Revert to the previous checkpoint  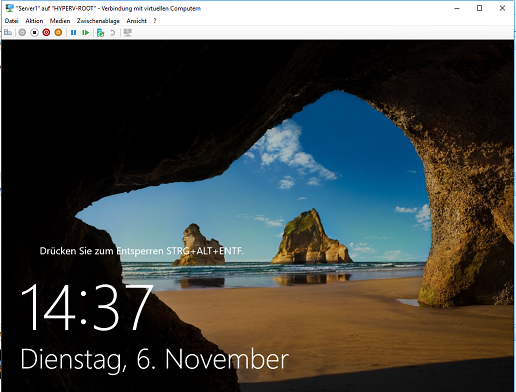[x=113, y=32]
